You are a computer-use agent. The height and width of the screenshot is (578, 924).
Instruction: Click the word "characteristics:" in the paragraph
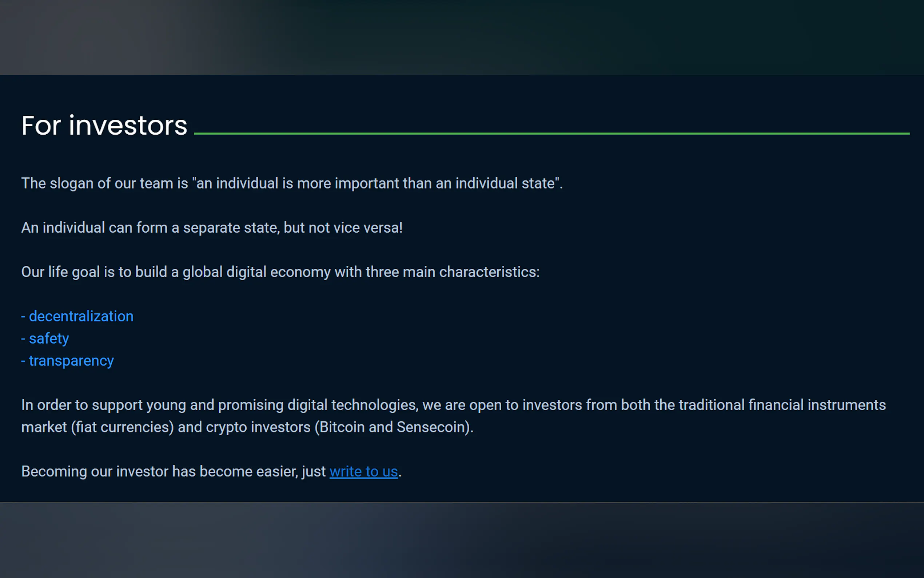(489, 272)
